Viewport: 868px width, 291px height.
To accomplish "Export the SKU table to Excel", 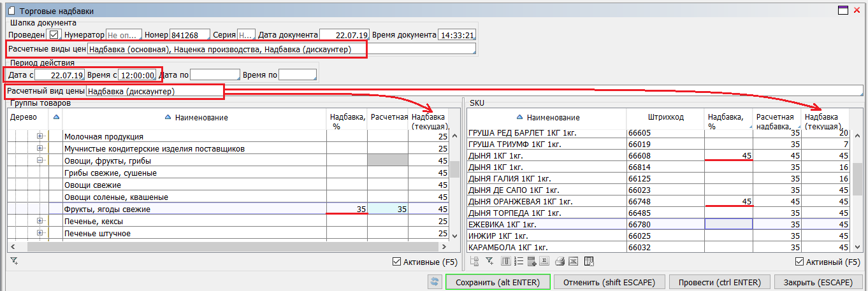I will [x=573, y=261].
